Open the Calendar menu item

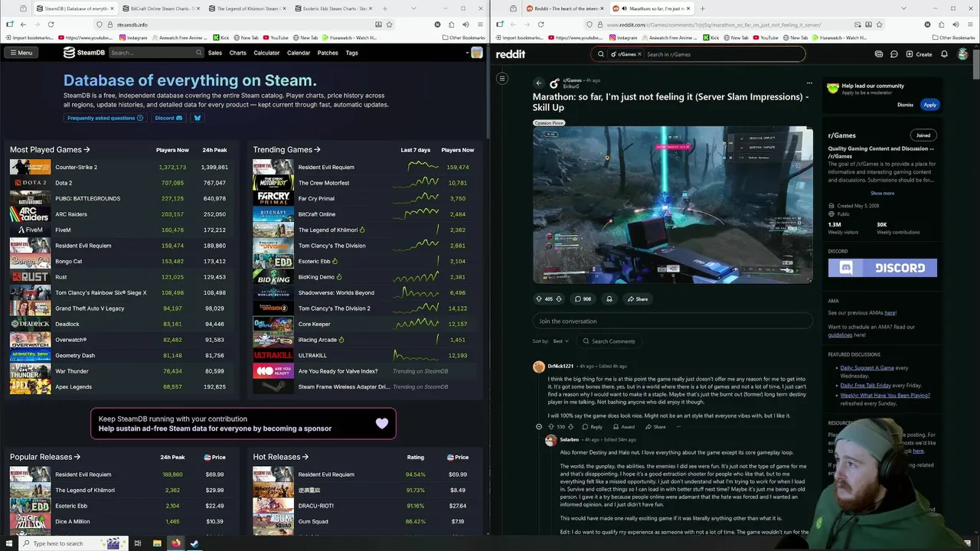[299, 53]
